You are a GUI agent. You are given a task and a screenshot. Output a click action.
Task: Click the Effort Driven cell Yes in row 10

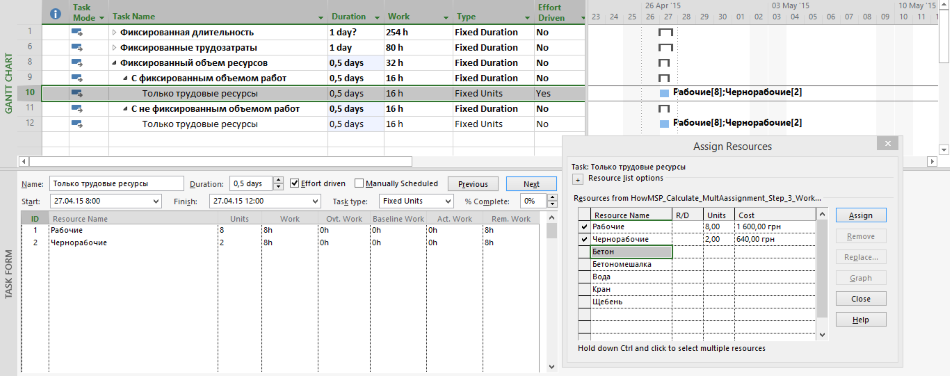(x=559, y=94)
